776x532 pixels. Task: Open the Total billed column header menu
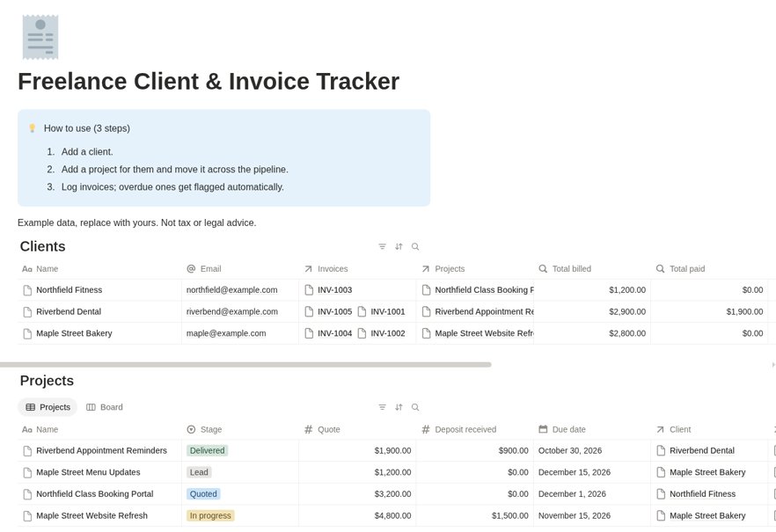pos(592,268)
